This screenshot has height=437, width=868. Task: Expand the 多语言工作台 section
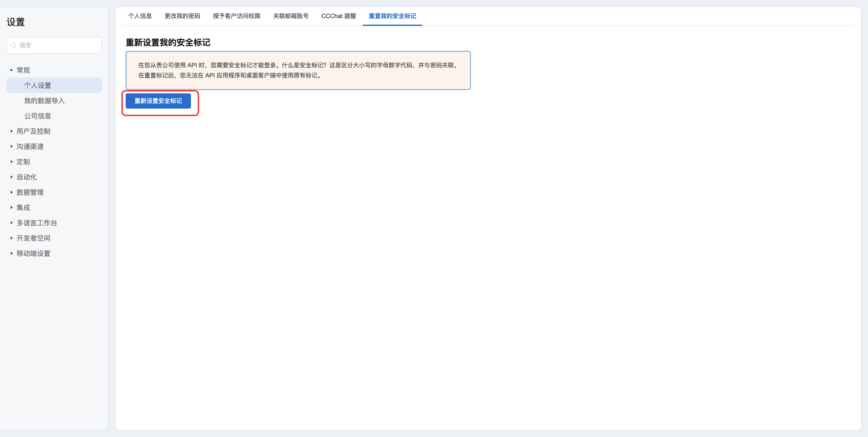pos(12,223)
